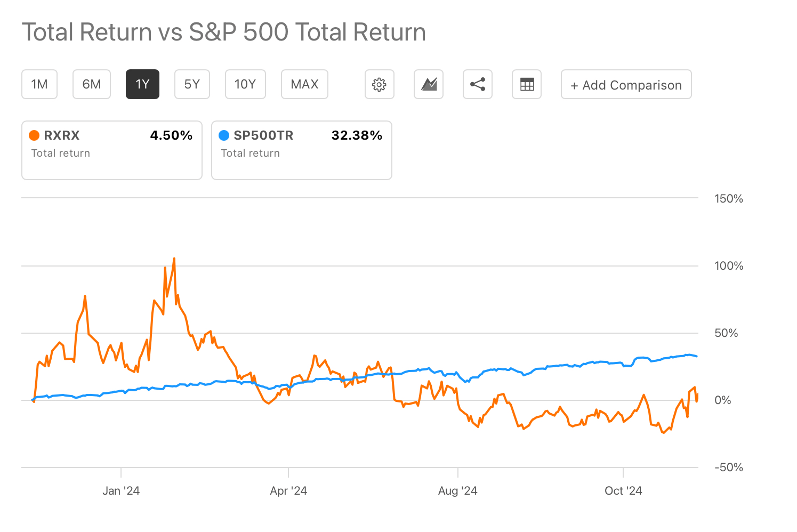Show the MAX time range
797x532 pixels.
click(x=304, y=84)
